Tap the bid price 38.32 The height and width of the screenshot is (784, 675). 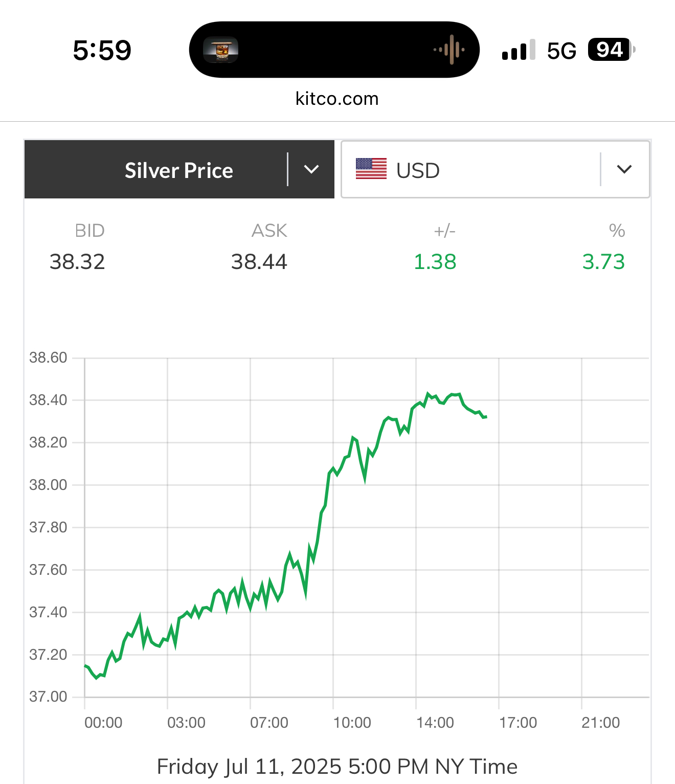point(77,262)
